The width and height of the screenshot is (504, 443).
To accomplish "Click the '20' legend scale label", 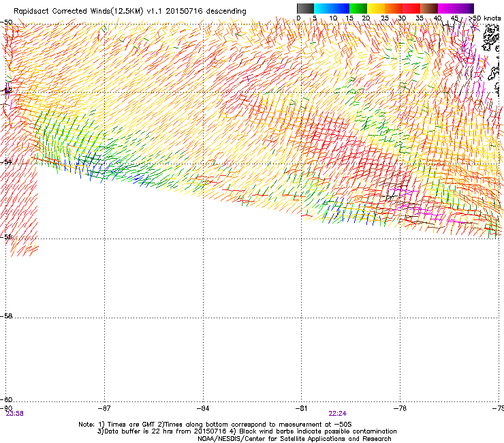I will [x=366, y=18].
